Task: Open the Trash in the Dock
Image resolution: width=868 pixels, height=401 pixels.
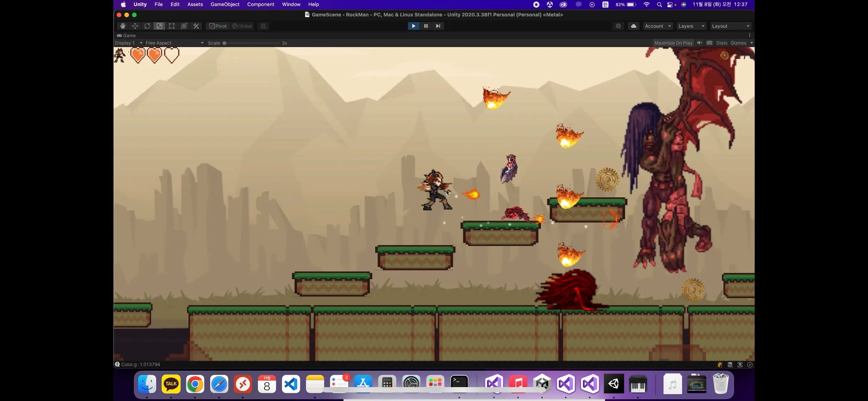Action: (720, 384)
